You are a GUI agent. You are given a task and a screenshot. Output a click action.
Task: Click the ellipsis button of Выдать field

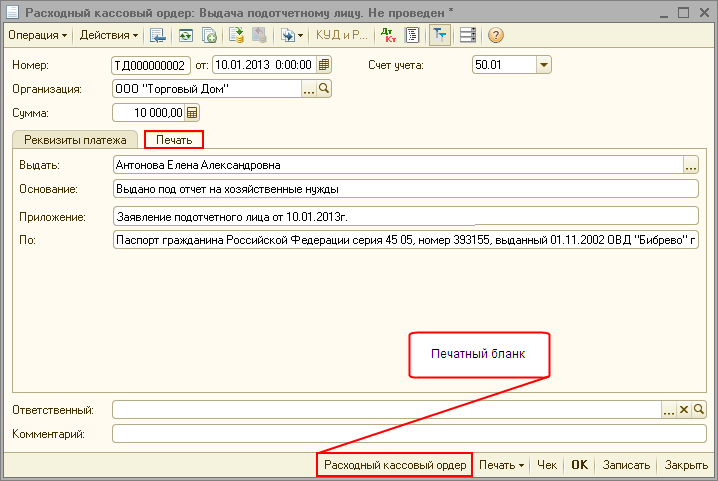(691, 165)
